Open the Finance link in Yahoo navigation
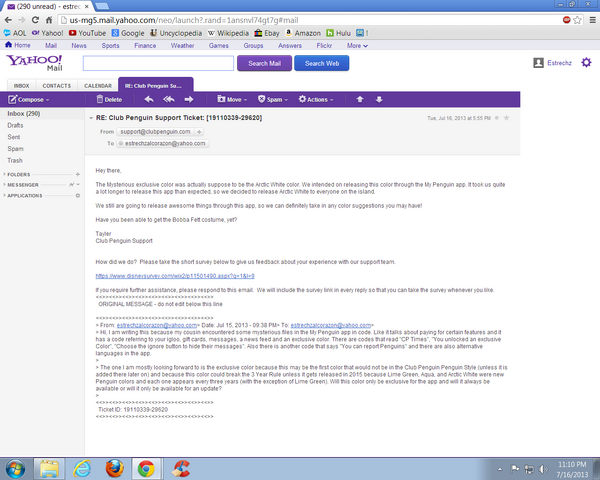This screenshot has height=480, width=600. click(145, 46)
